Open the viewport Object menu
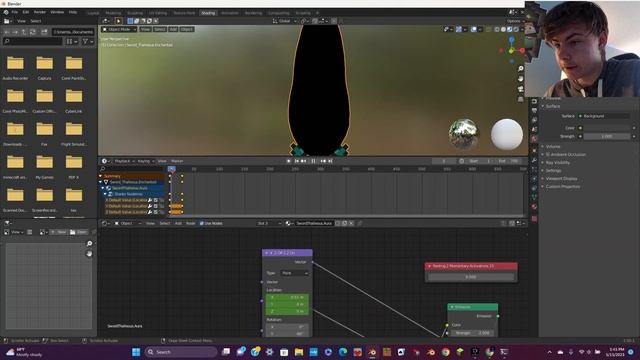 [x=187, y=29]
